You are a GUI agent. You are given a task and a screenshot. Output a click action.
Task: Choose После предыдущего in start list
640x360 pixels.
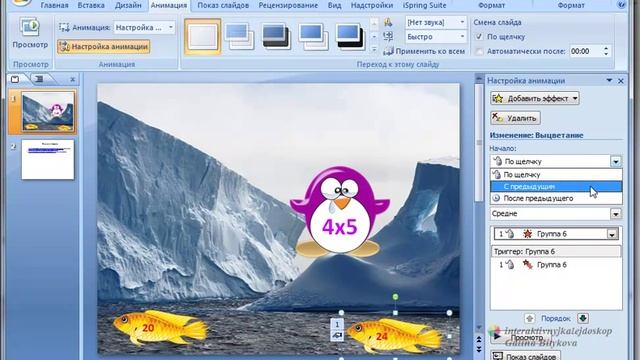coord(556,198)
